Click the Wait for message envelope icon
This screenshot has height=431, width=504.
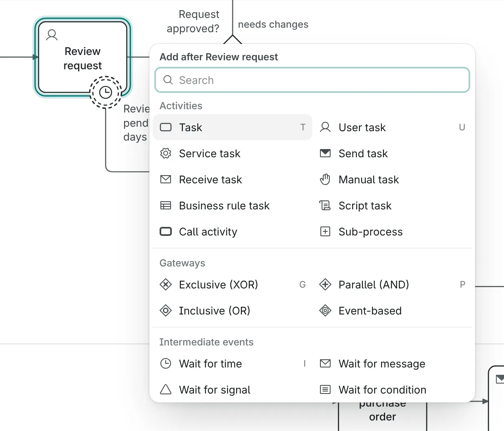[x=325, y=363]
